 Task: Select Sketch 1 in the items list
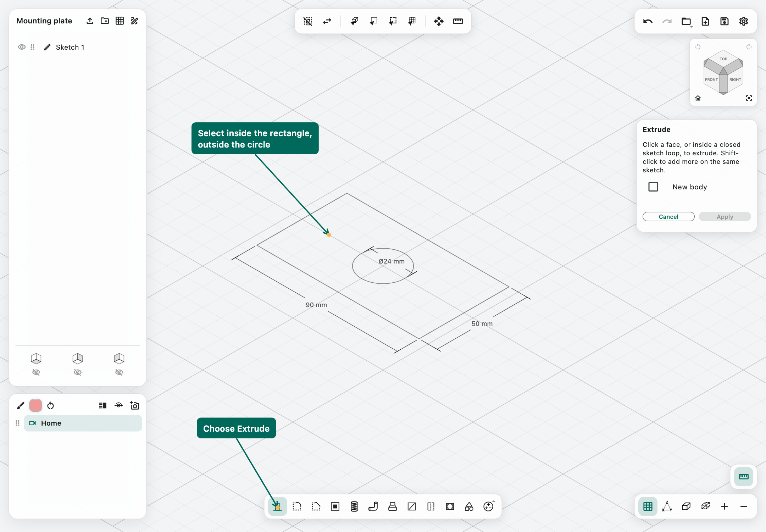tap(70, 47)
